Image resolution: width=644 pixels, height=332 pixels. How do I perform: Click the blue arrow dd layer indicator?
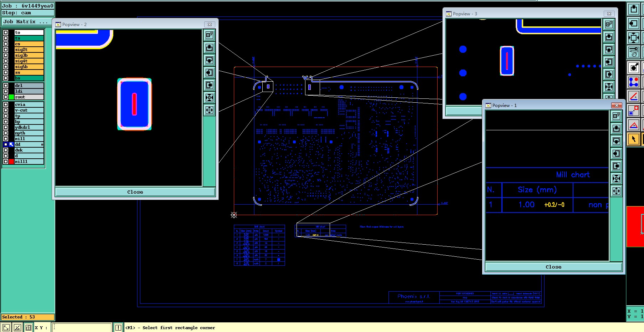(11, 144)
